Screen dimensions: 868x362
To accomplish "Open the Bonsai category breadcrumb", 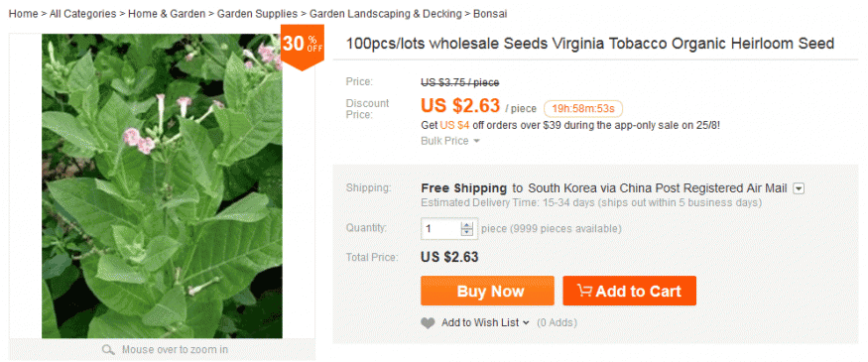I will (x=490, y=14).
